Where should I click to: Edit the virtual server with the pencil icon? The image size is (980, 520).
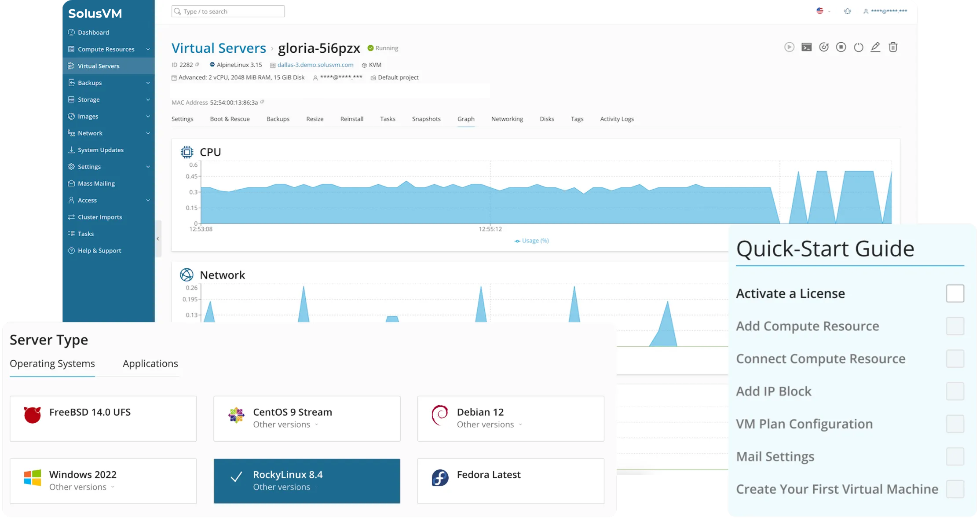pos(875,47)
